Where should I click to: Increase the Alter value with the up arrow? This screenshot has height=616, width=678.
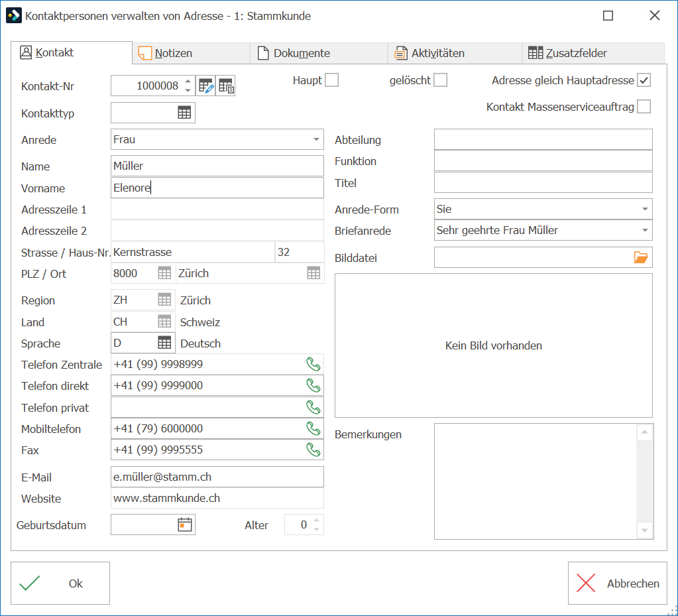[317, 521]
